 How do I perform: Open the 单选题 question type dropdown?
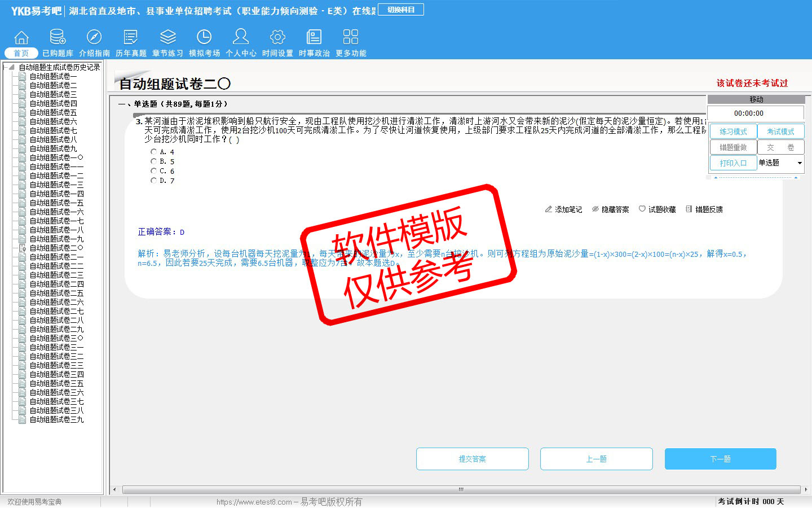point(799,163)
